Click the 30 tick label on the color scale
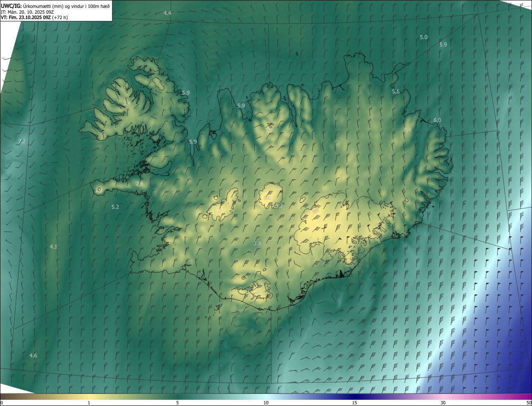The image size is (532, 406). [443, 403]
